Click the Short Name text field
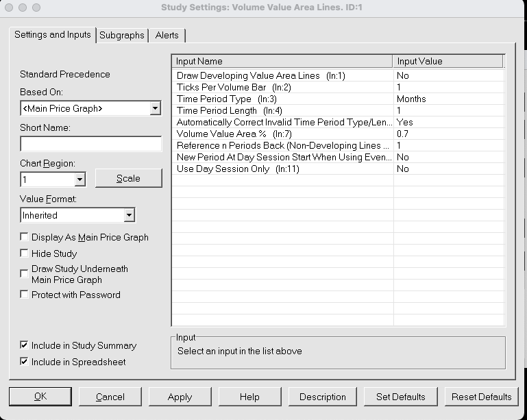This screenshot has width=527, height=420. click(x=90, y=144)
